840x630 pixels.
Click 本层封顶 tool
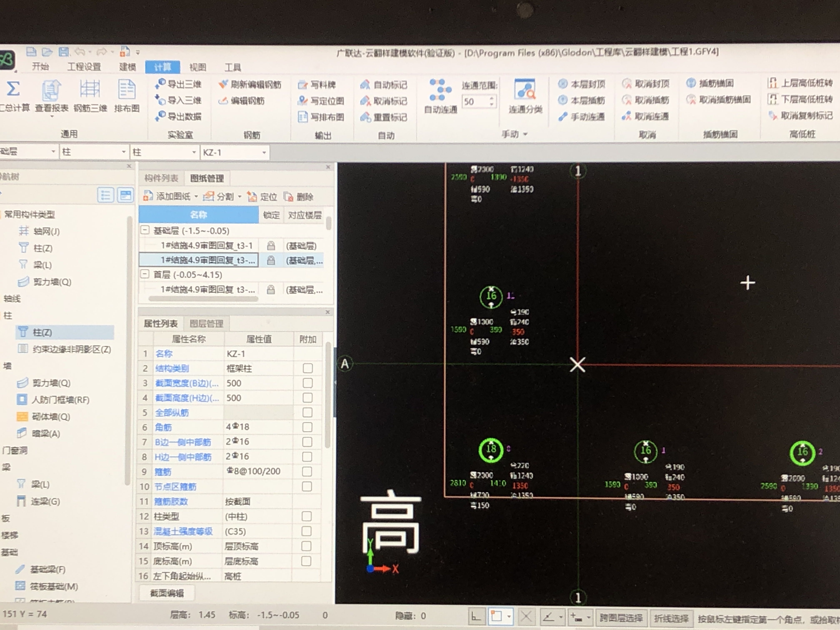[x=581, y=84]
